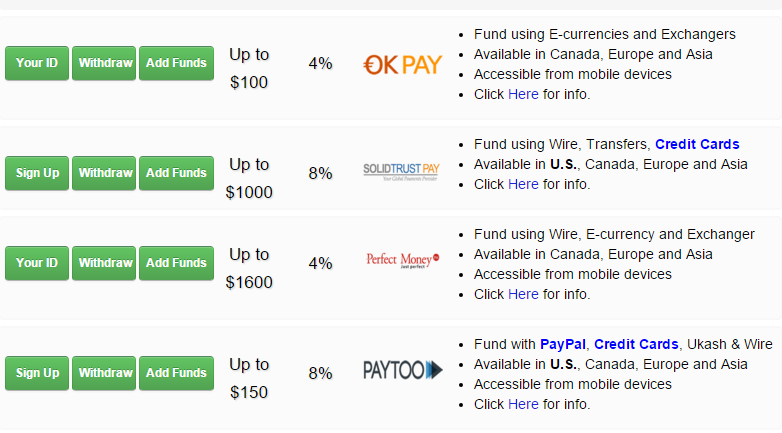Withdraw via SolidTrust Pay
This screenshot has width=782, height=433.
[x=105, y=173]
